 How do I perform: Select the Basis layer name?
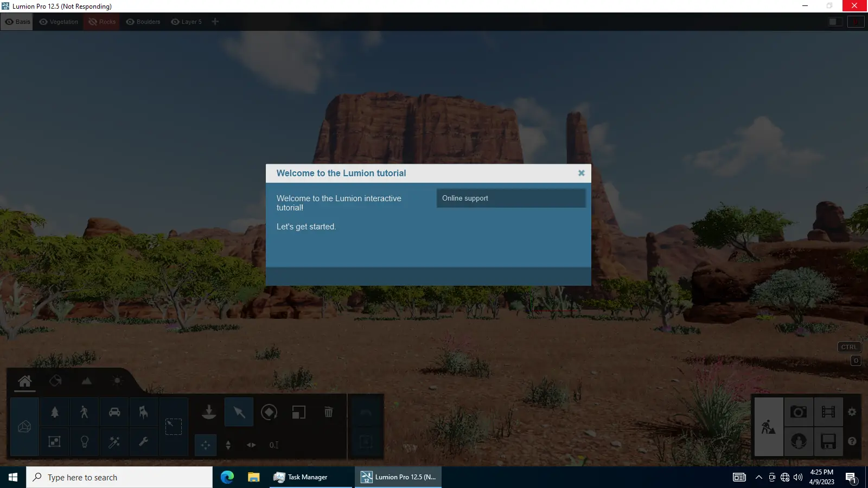pyautogui.click(x=23, y=22)
